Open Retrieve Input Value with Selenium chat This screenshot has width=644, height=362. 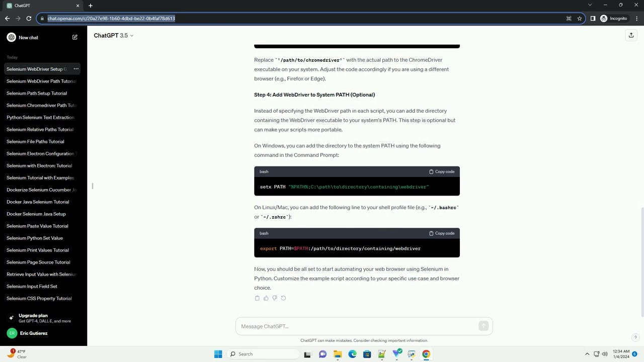(x=41, y=274)
